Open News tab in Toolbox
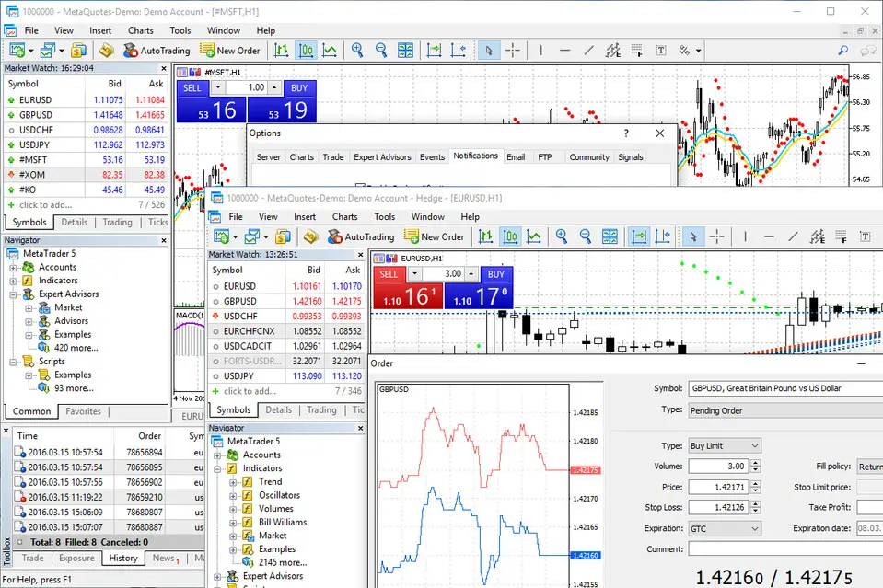 click(165, 559)
